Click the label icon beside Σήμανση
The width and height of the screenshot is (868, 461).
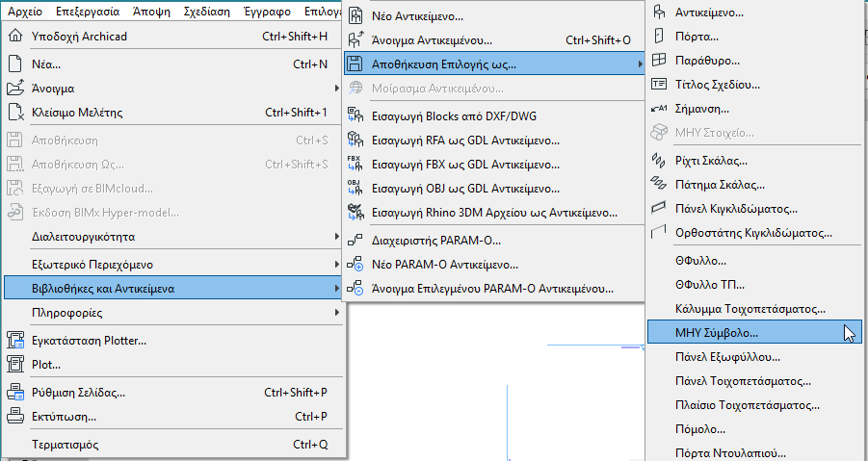[x=659, y=109]
